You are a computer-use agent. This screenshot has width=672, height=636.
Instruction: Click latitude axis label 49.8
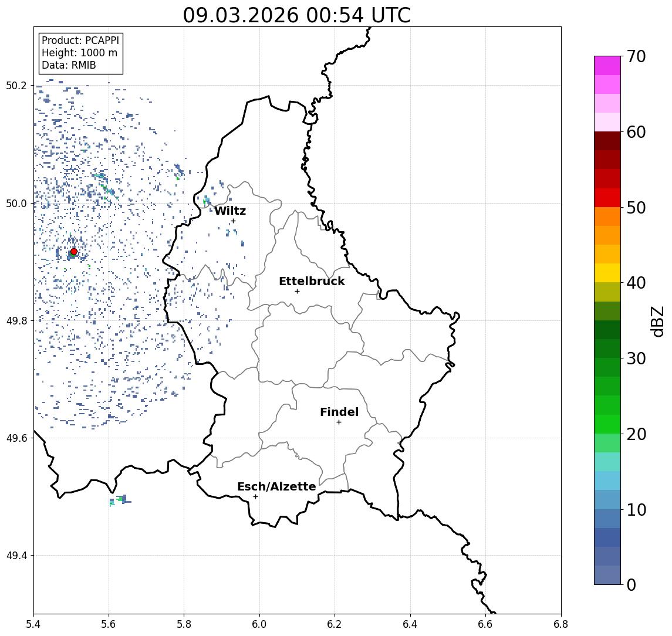click(16, 320)
